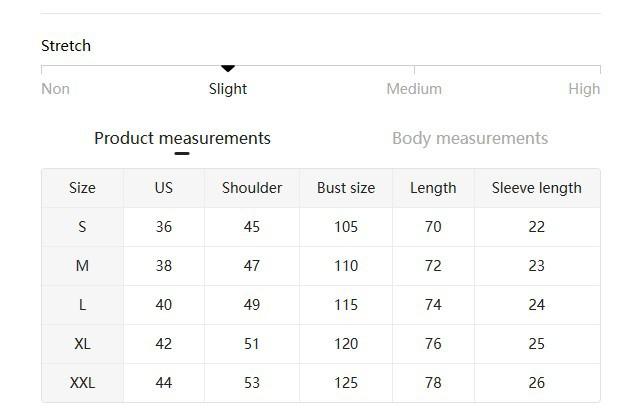The height and width of the screenshot is (412, 632).
Task: Click the black stretch indicator marker
Action: point(228,69)
